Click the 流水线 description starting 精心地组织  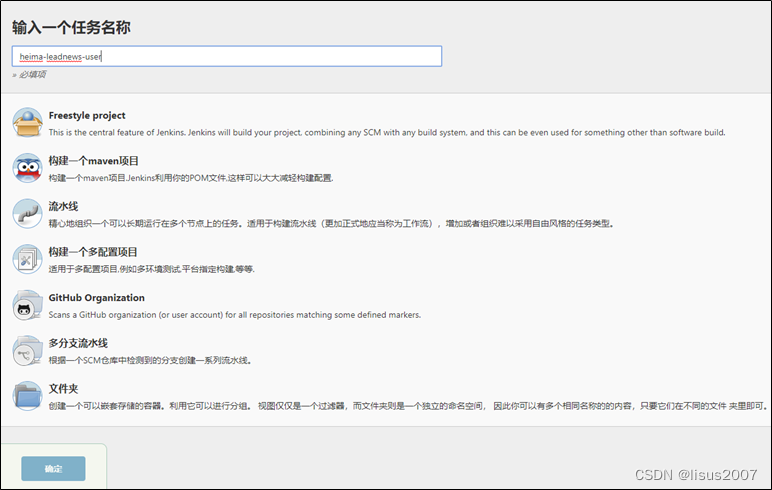pyautogui.click(x=331, y=224)
